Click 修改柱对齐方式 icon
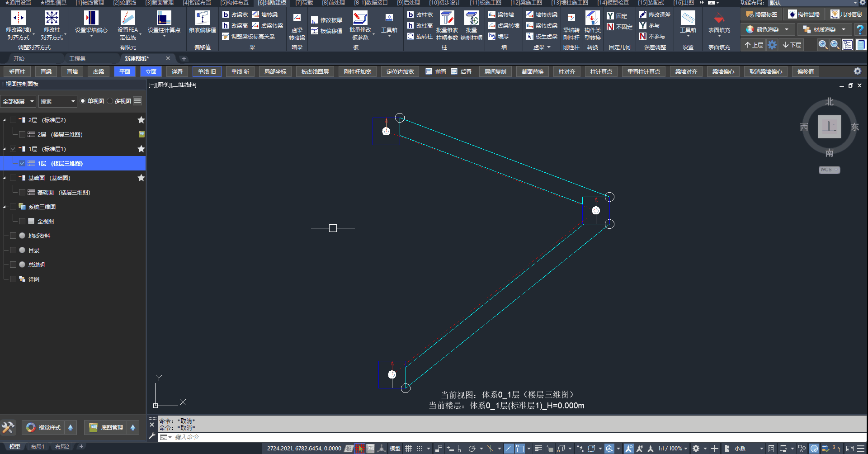This screenshot has height=454, width=868. coord(52,18)
